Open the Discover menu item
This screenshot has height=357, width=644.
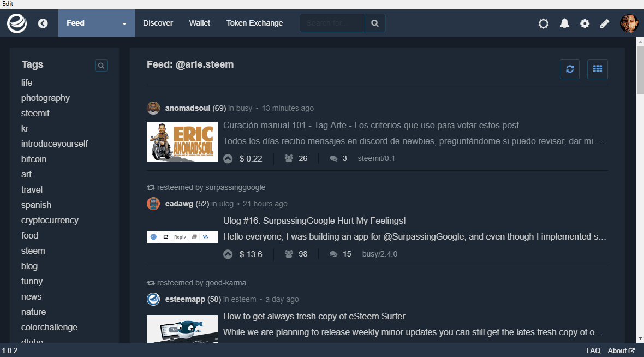pyautogui.click(x=158, y=23)
